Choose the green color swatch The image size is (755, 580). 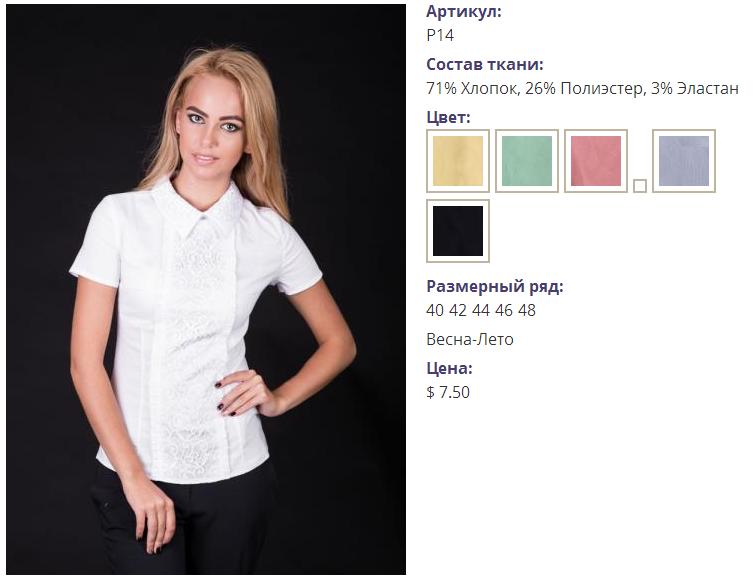527,161
